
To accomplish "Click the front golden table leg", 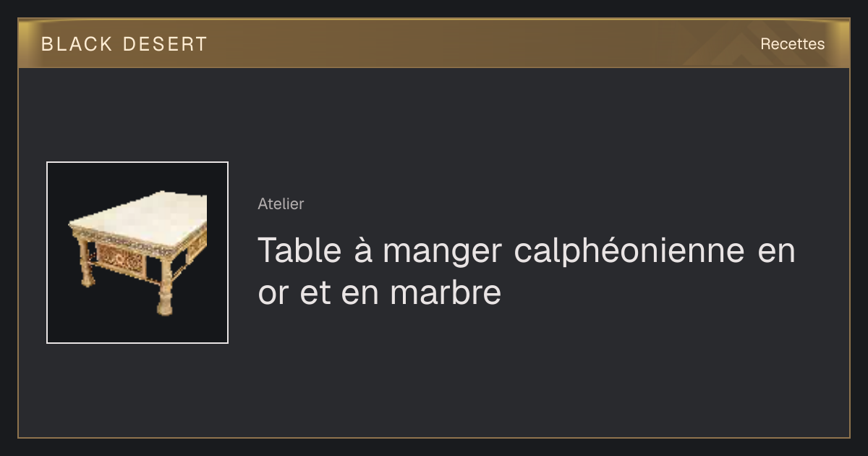I will click(165, 288).
